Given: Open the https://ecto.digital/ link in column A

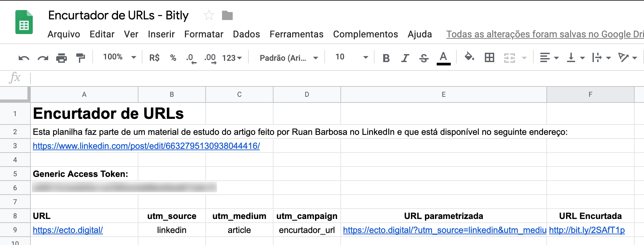Looking at the screenshot, I should tap(68, 230).
